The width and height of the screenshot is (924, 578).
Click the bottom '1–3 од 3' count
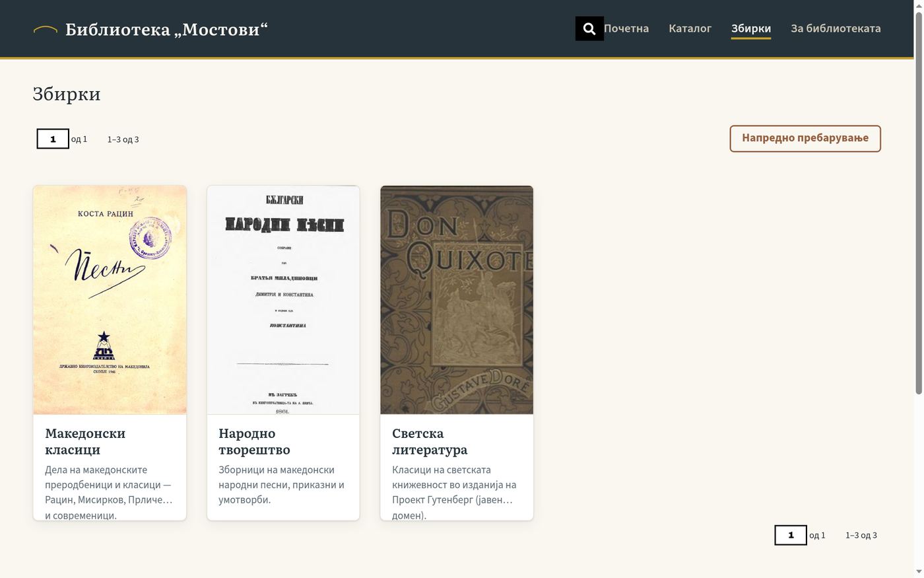coord(861,535)
